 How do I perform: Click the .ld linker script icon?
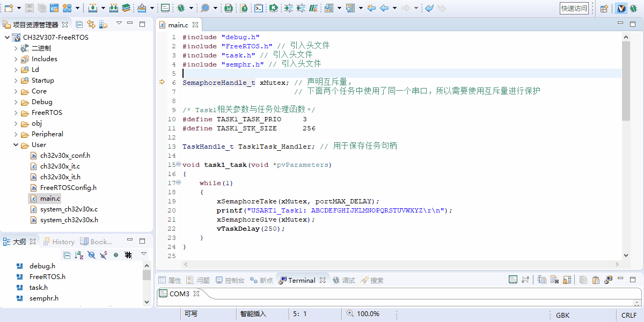229,8
